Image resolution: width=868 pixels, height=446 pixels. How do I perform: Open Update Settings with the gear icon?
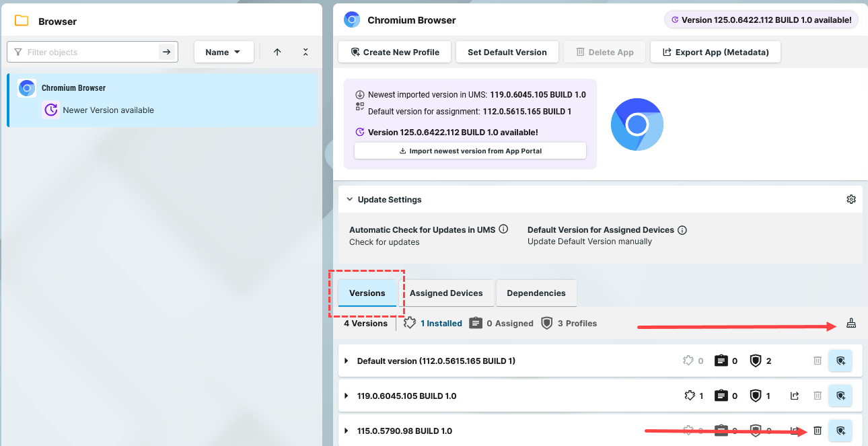point(851,200)
